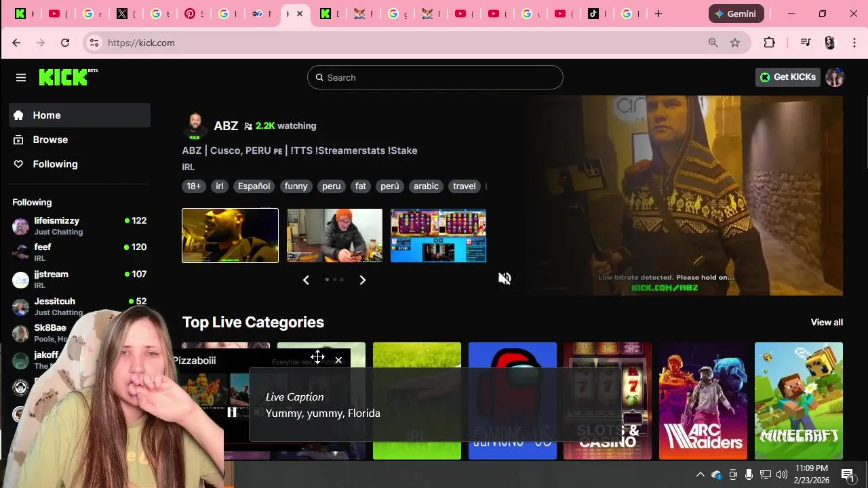868x488 pixels.
Task: Show hidden system tray icons
Action: 701,474
